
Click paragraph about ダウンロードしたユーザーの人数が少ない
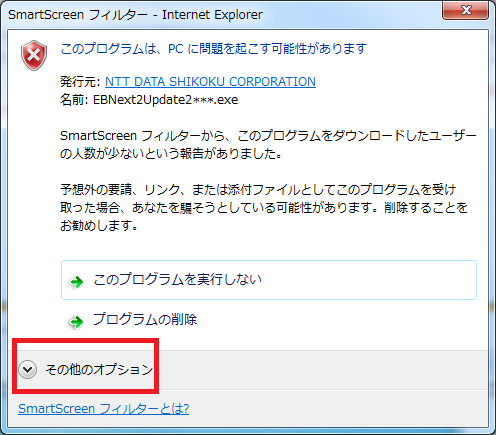click(268, 145)
